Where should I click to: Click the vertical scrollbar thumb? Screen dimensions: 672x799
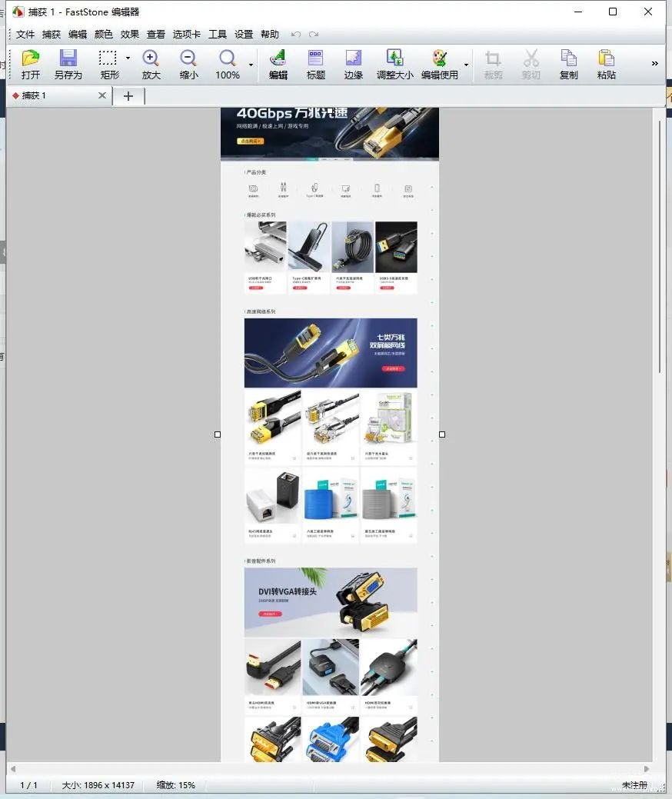coord(660,247)
